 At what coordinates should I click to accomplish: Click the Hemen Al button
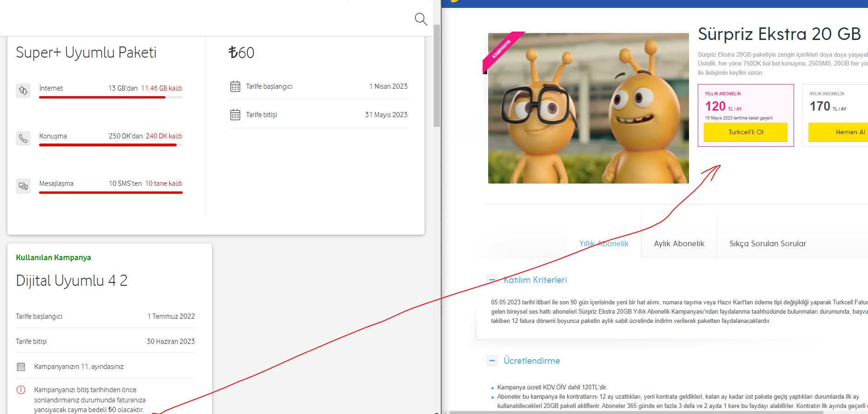(x=838, y=132)
